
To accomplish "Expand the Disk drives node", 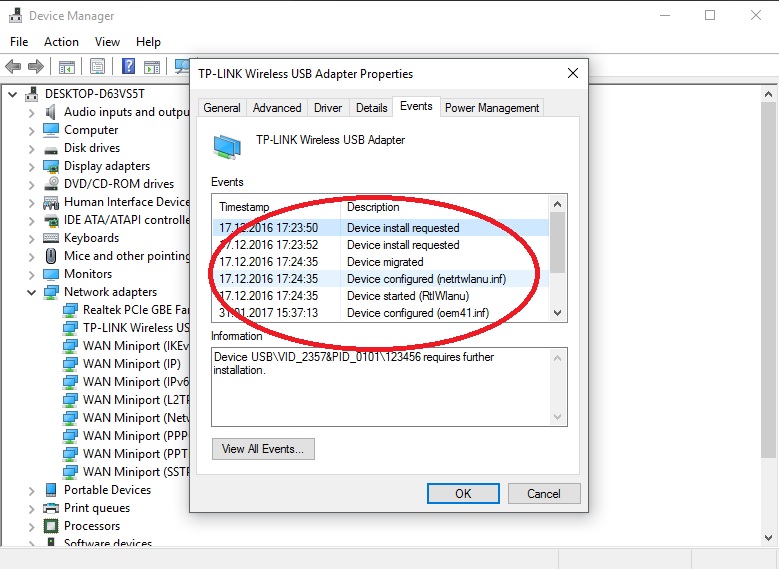I will [32, 149].
